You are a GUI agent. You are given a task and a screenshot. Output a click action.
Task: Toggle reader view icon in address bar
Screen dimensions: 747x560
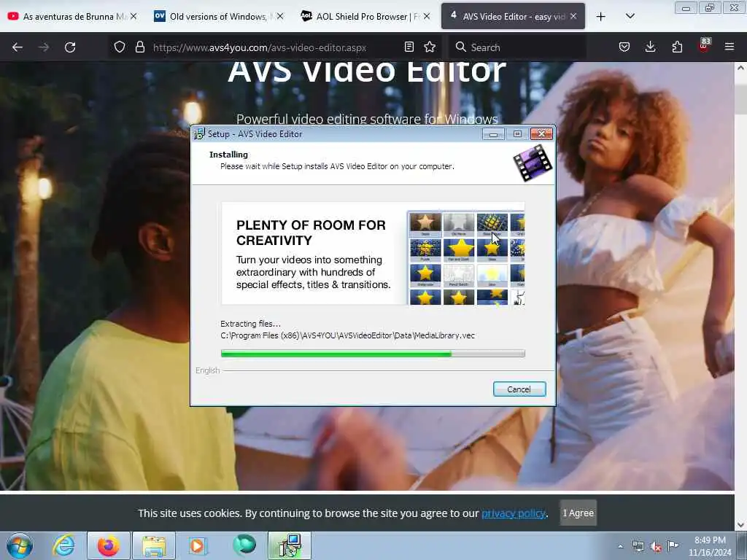click(409, 47)
